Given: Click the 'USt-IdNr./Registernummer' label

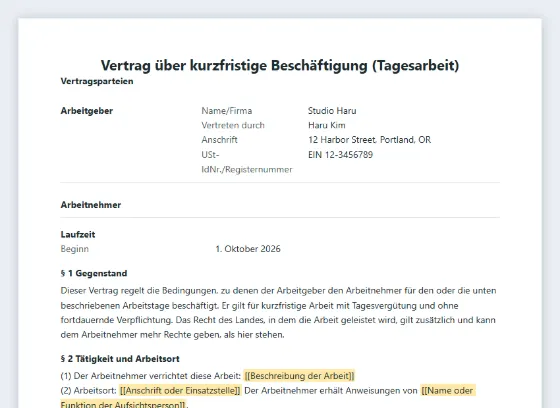Looking at the screenshot, I should pos(247,162).
